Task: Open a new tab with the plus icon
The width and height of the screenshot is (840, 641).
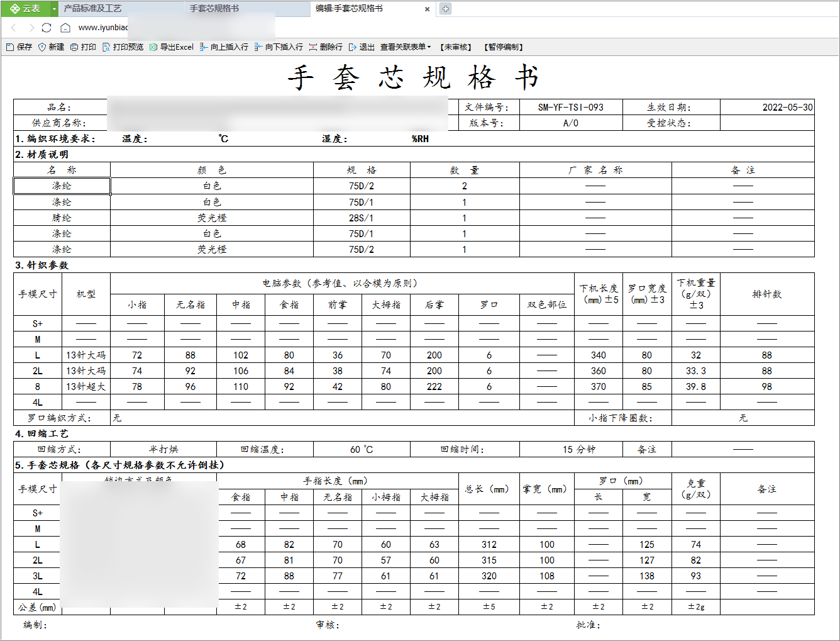Action: click(446, 9)
